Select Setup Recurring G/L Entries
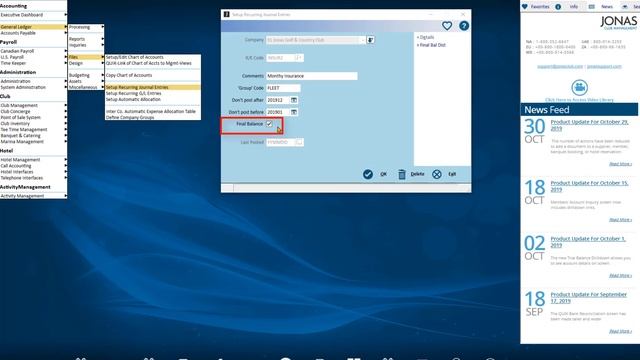 [153, 93]
